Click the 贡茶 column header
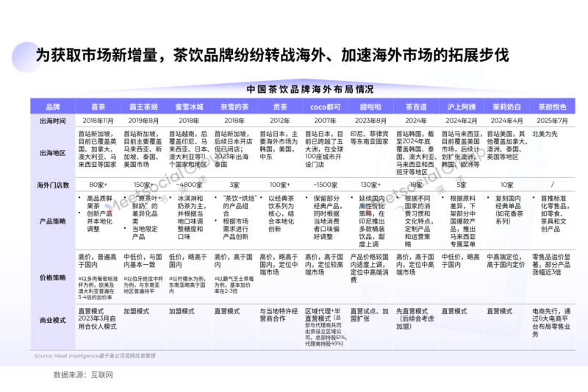This screenshot has height=392, width=588. tap(279, 107)
